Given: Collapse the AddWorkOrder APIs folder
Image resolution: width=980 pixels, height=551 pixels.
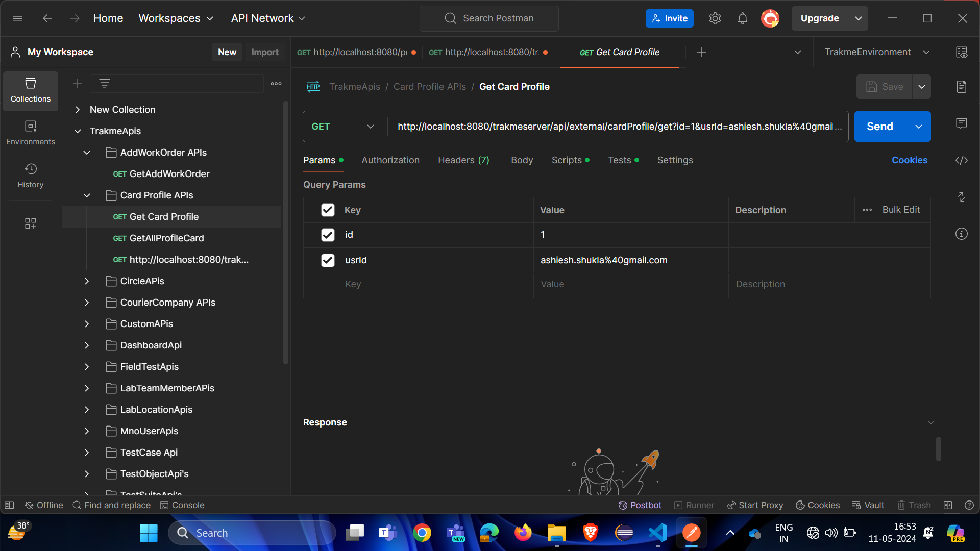Looking at the screenshot, I should coord(87,153).
